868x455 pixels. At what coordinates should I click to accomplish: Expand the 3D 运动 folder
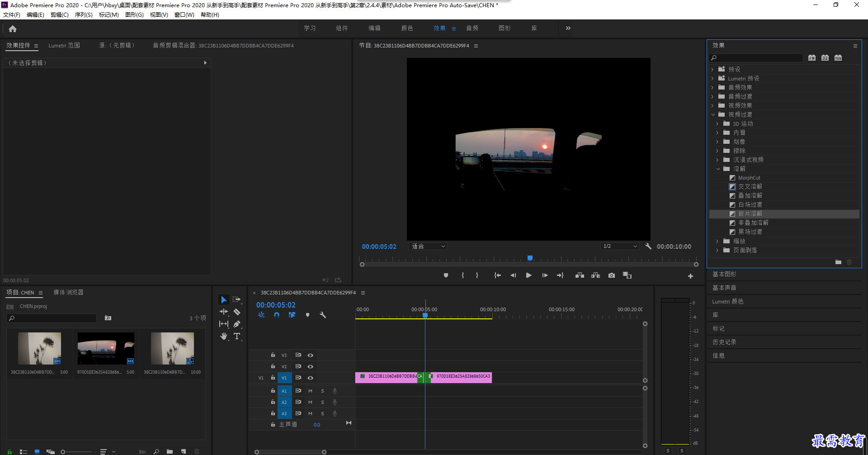717,124
